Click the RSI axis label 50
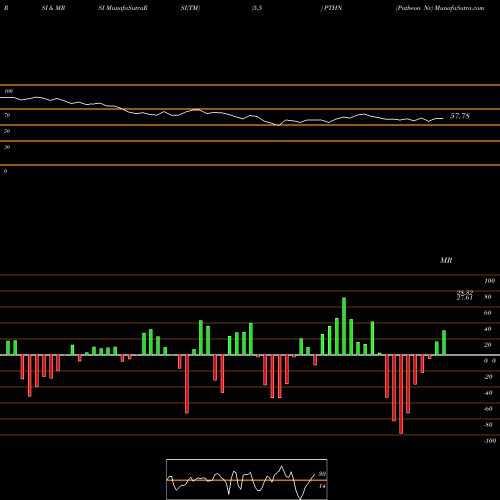500x500 pixels. (7, 131)
